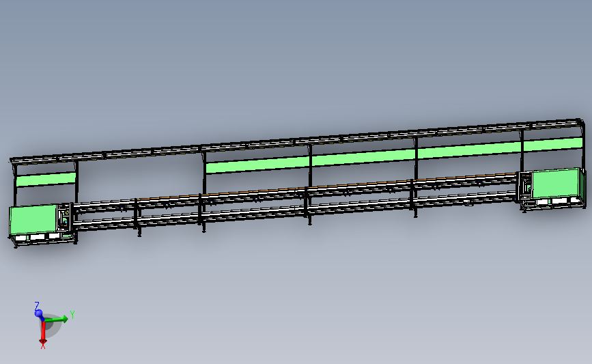Select the green cabinet at conveyor's left end
The height and width of the screenshot is (364, 592).
[x=33, y=220]
